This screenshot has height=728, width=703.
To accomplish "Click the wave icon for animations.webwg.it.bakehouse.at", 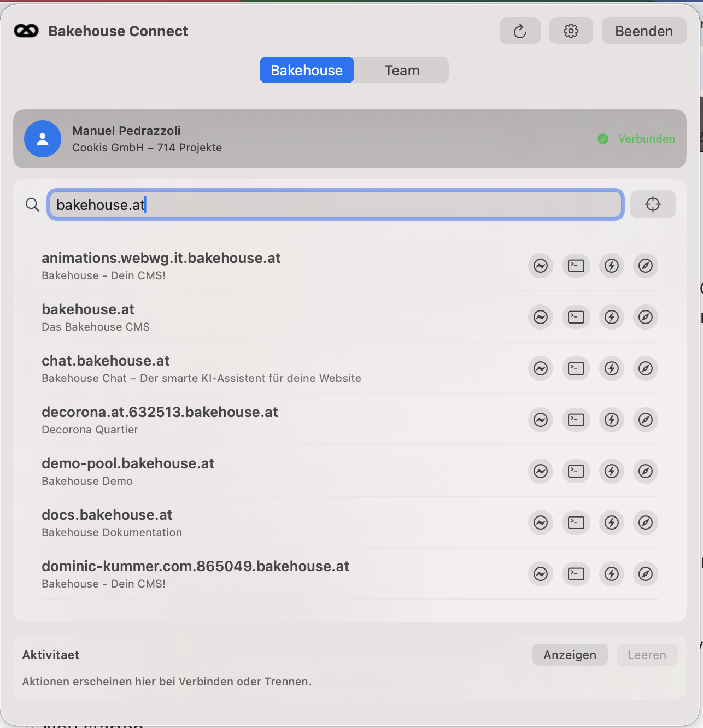I will [x=541, y=266].
